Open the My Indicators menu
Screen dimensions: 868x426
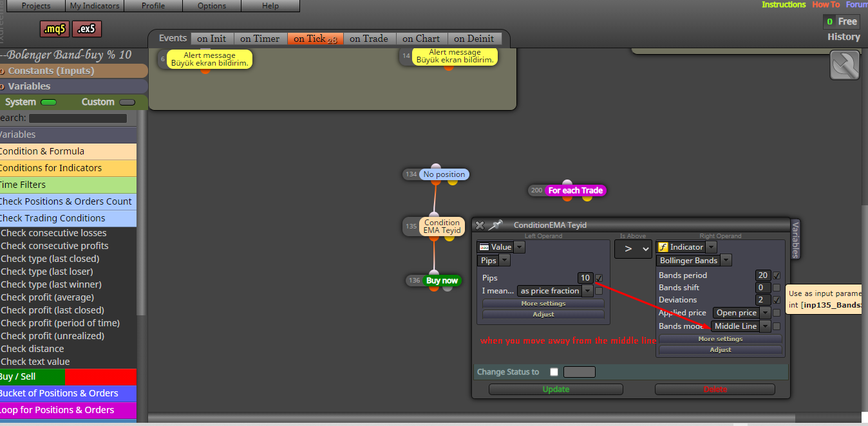(95, 6)
